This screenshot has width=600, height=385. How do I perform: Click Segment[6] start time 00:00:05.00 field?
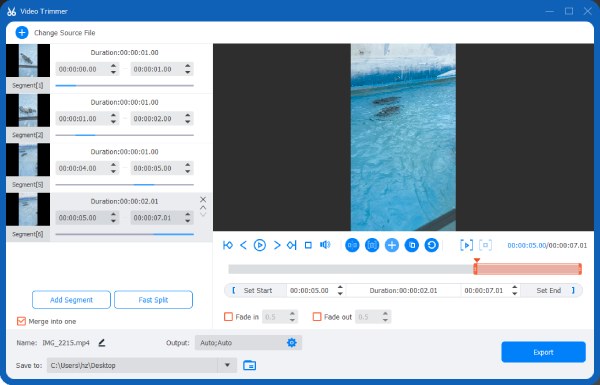tap(83, 218)
